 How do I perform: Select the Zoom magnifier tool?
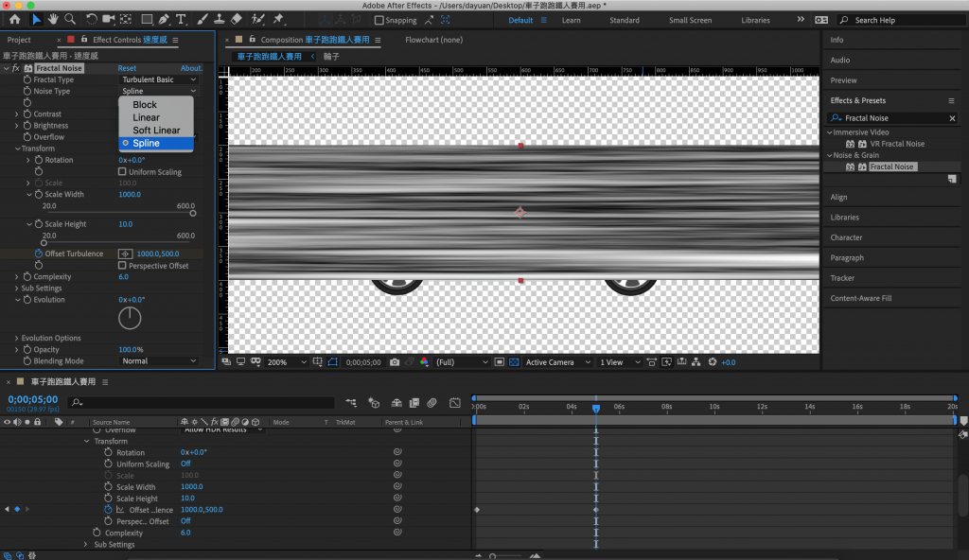tap(70, 19)
